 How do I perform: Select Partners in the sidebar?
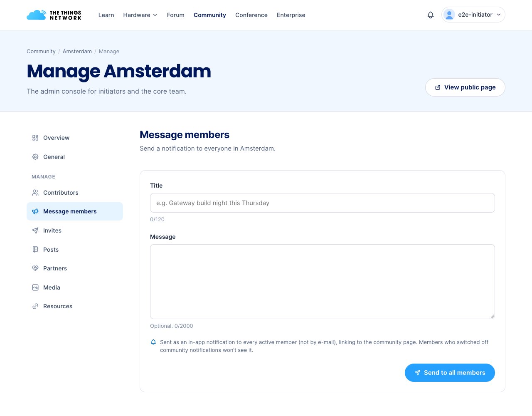[x=75, y=268]
